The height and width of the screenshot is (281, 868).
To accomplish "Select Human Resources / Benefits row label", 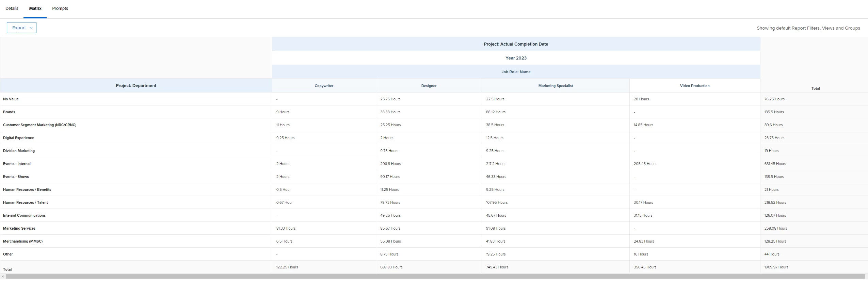I will click(x=27, y=189).
